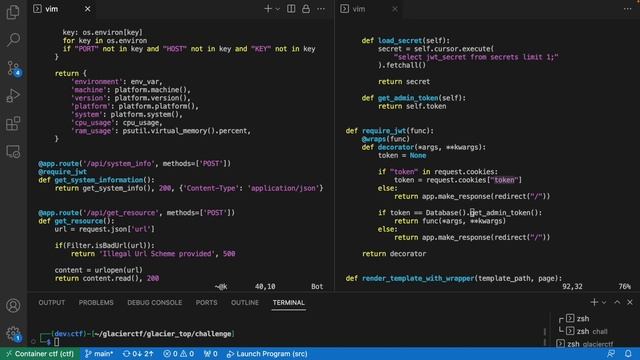Toggle the editor group lock

(306, 9)
